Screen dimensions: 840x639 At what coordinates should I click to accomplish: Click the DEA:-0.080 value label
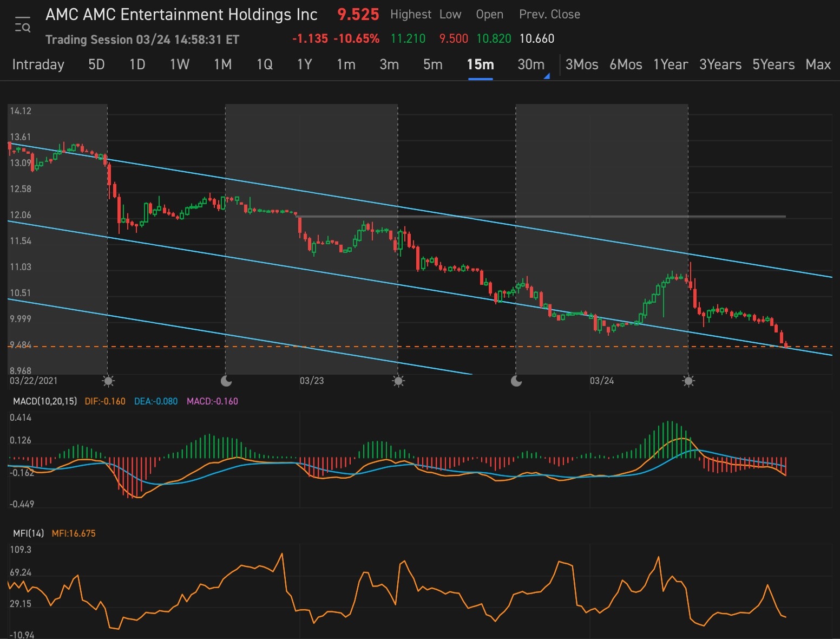(x=156, y=401)
